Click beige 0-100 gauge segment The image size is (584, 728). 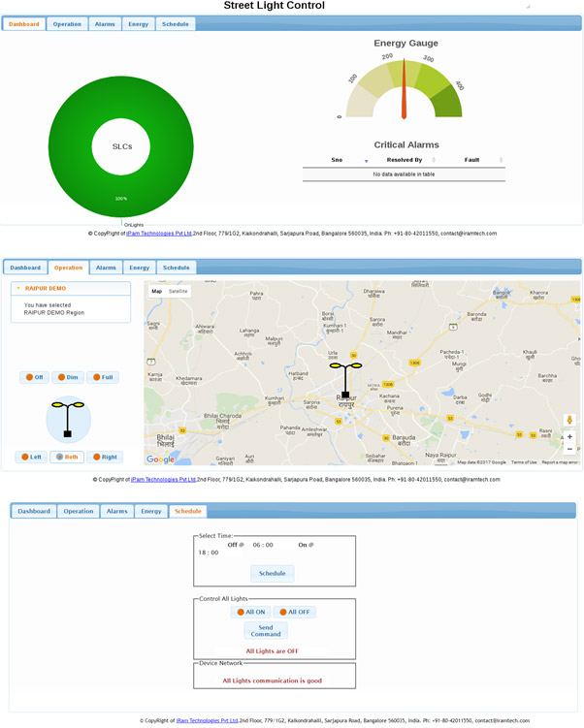(x=361, y=103)
